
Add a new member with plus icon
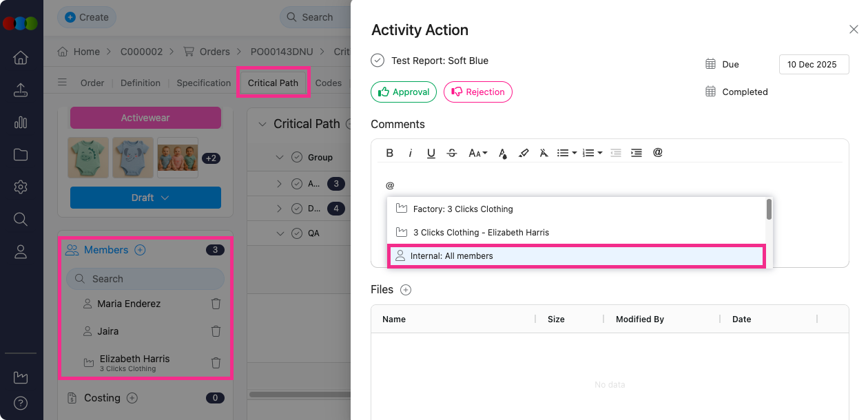tap(140, 250)
